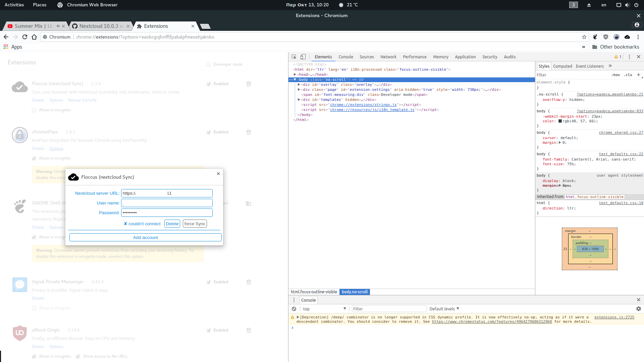Screen dimensions: 644x362
Task: Add new style rule plus icon
Action: pyautogui.click(x=638, y=75)
